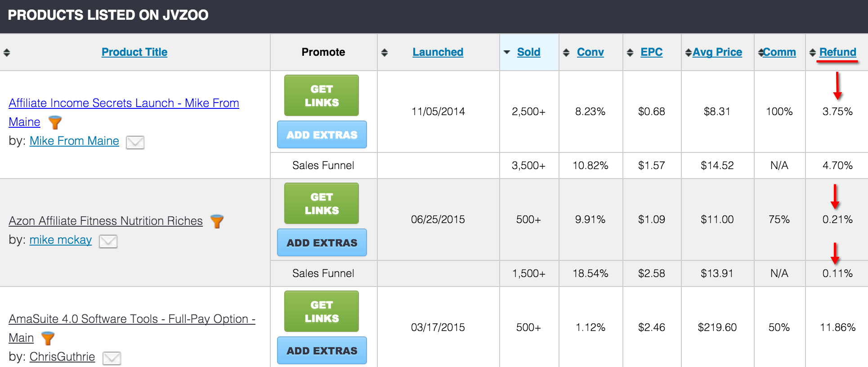Screen dimensions: 868x367
Task: Click 8.23% conversion value
Action: click(x=590, y=112)
